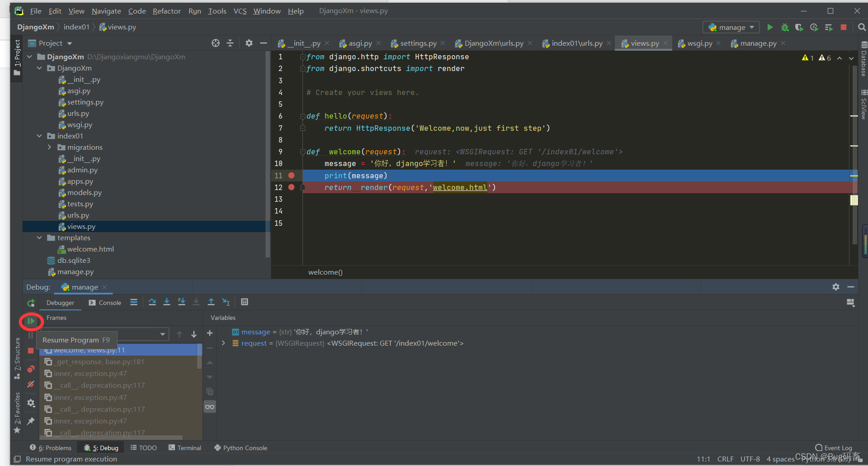Click the Run to Cursor icon
Viewport: 868px width, 466px height.
click(x=226, y=302)
